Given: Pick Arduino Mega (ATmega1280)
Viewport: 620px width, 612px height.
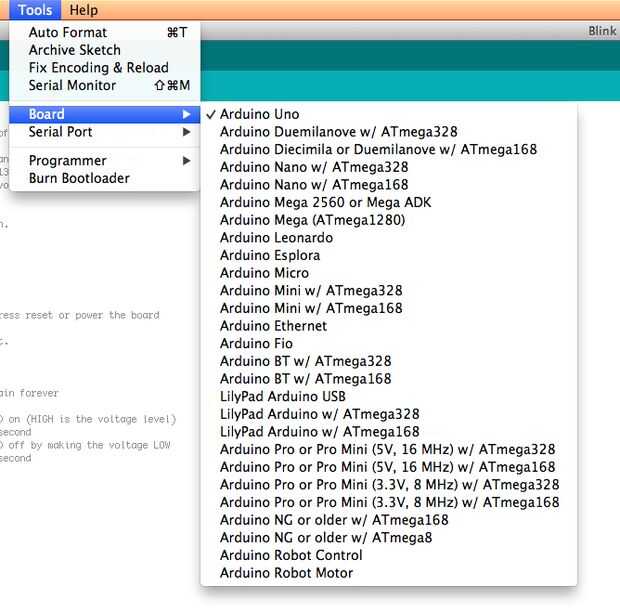Looking at the screenshot, I should point(389,220).
